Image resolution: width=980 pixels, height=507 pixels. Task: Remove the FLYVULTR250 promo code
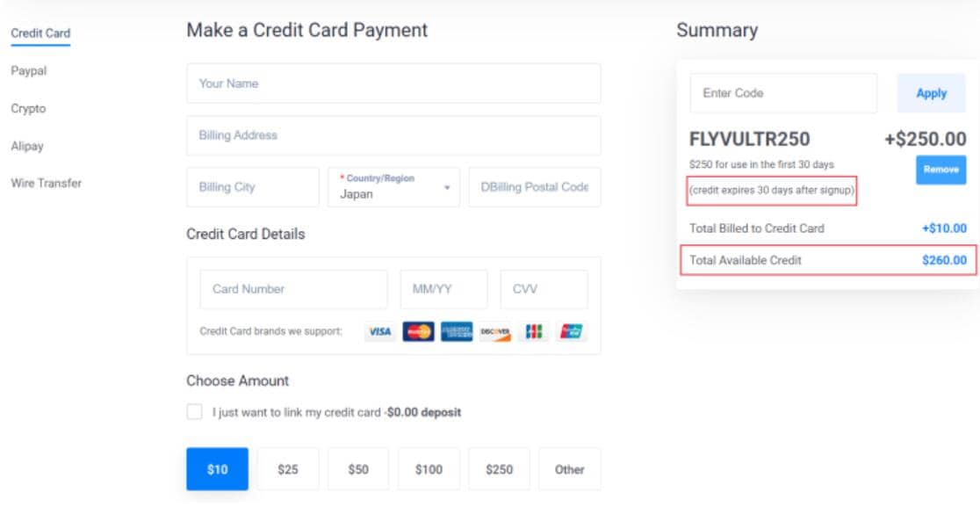coord(940,170)
